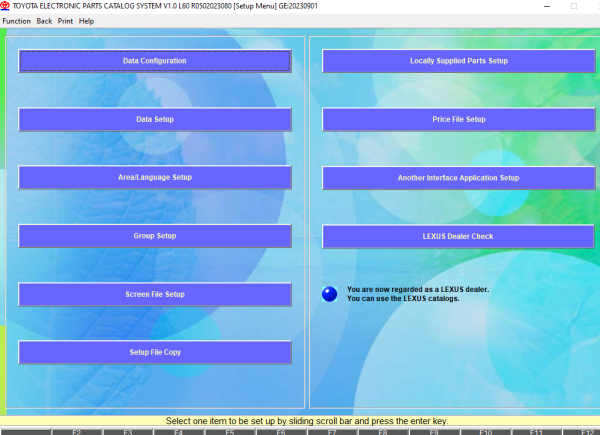Open Data Configuration
The width and height of the screenshot is (600, 435).
155,61
